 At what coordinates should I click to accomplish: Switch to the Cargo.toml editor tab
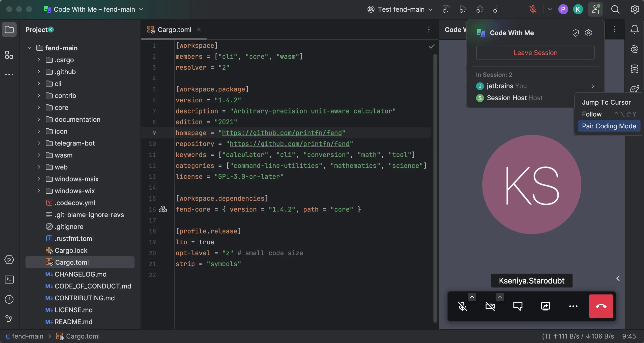click(174, 30)
